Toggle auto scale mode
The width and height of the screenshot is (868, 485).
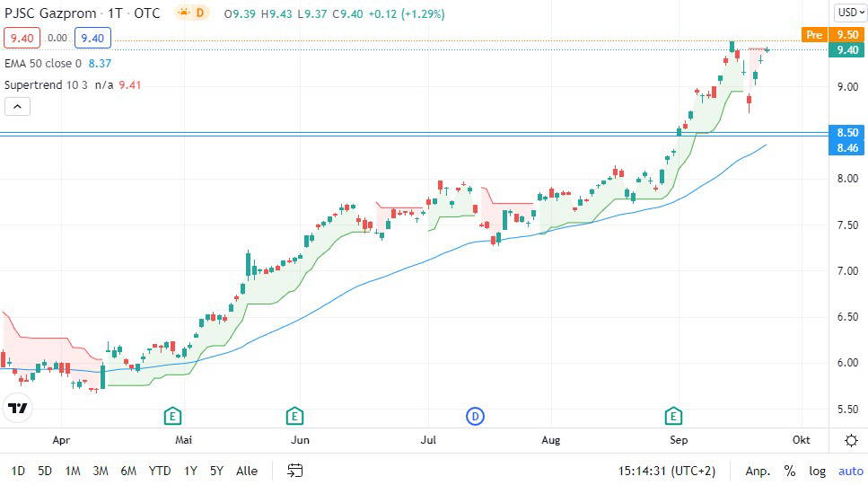851,472
